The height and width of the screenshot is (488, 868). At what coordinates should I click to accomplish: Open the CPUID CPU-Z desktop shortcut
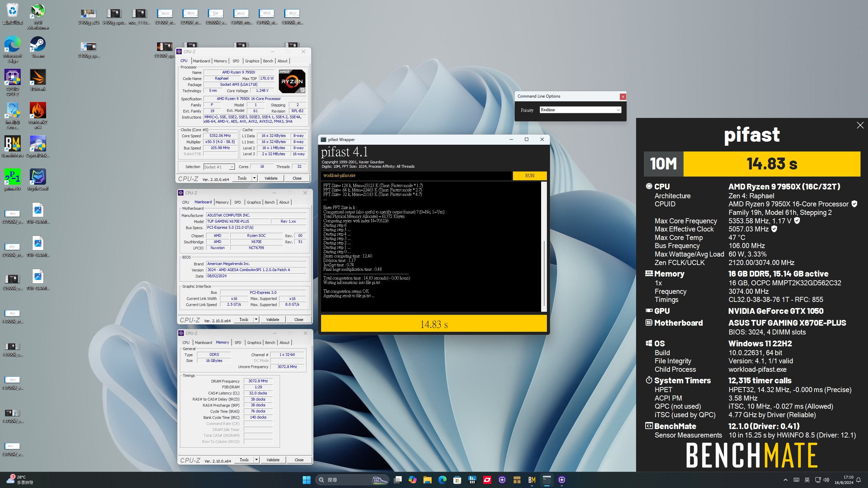tap(13, 82)
